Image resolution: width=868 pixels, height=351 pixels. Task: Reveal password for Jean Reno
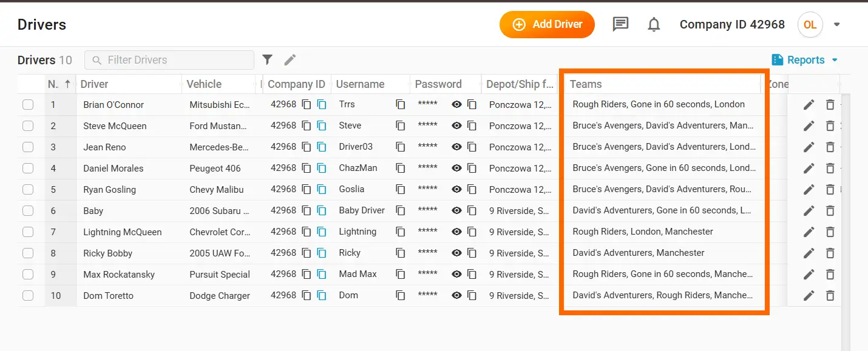pos(456,147)
